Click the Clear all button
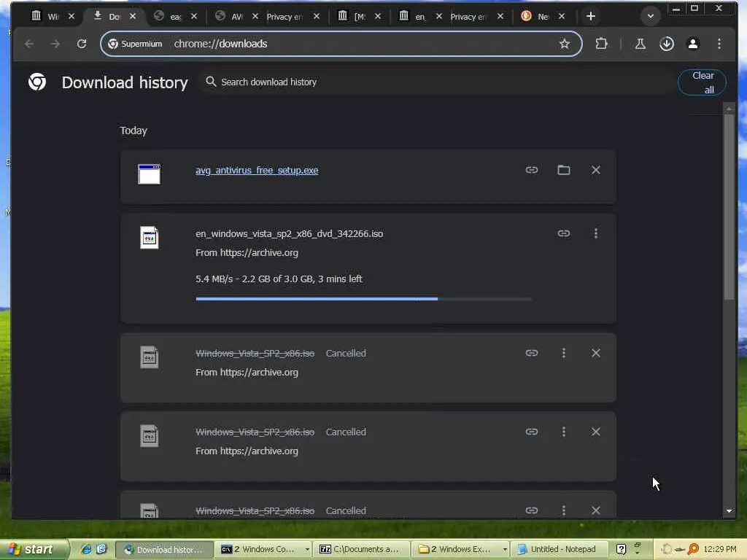The image size is (747, 560). click(703, 82)
